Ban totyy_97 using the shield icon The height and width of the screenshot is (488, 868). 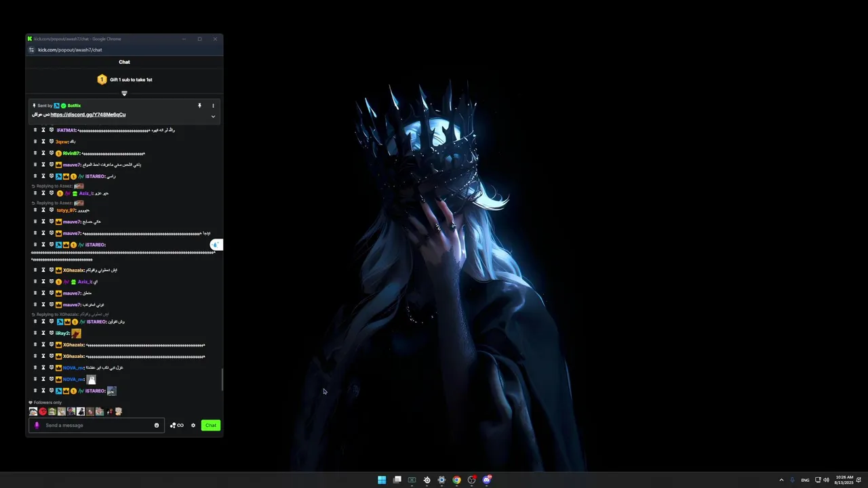52,210
